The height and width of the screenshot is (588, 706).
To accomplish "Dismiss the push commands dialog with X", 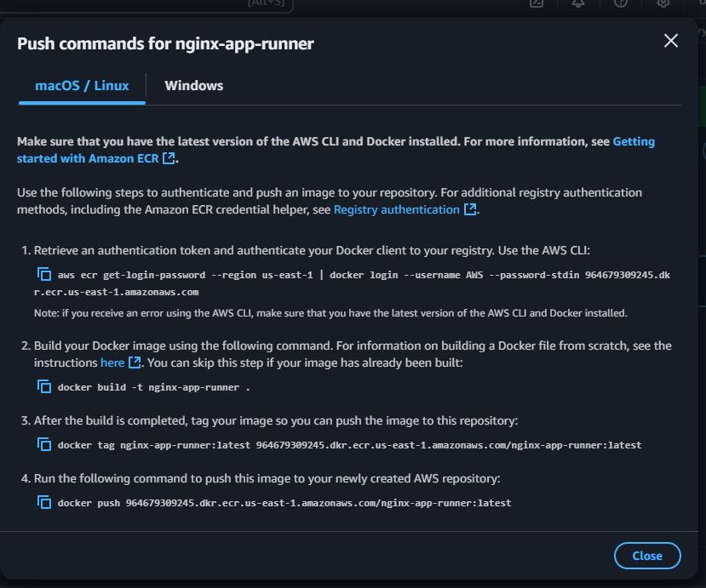I will pos(671,41).
